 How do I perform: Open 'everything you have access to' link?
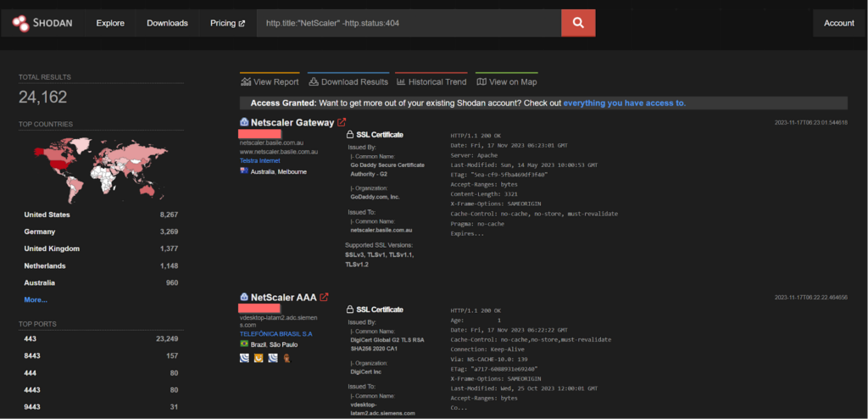point(625,103)
